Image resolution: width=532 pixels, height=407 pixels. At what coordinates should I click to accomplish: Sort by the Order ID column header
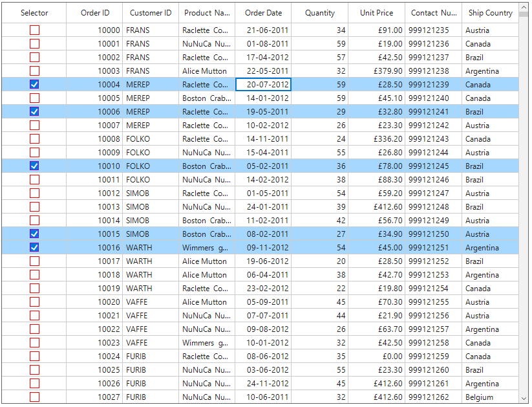click(x=94, y=13)
